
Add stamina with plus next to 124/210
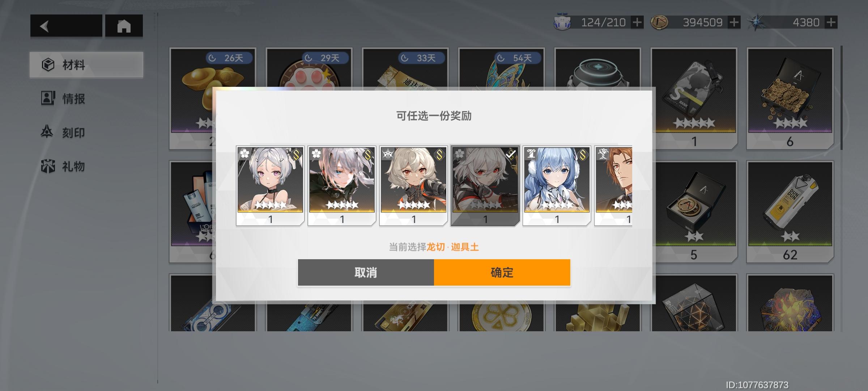637,22
